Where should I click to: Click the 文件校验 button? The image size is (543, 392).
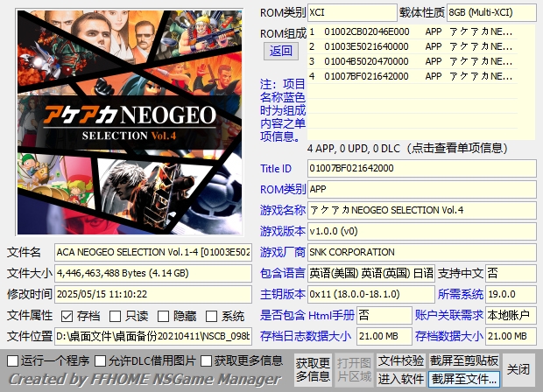[x=401, y=360]
